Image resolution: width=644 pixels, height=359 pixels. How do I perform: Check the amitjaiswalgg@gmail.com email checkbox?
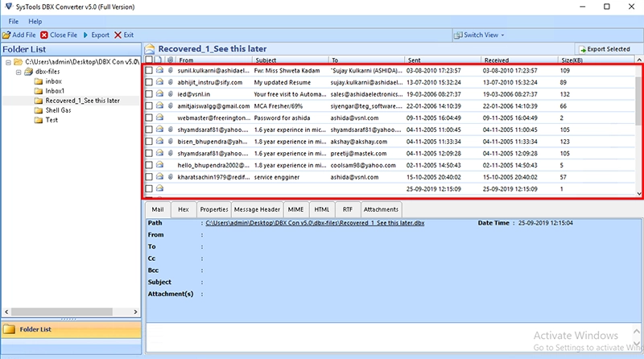[149, 106]
